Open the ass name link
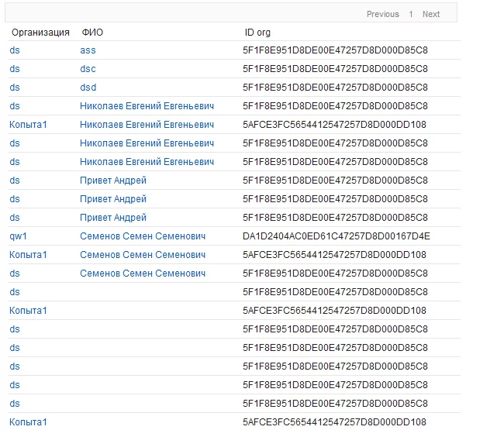 tap(88, 50)
